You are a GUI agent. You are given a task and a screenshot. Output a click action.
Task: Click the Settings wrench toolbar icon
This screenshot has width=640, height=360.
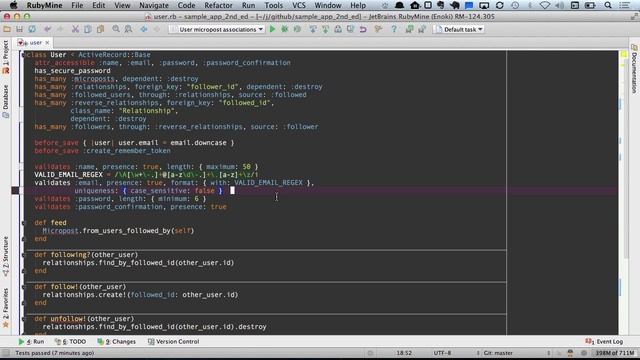click(x=378, y=29)
